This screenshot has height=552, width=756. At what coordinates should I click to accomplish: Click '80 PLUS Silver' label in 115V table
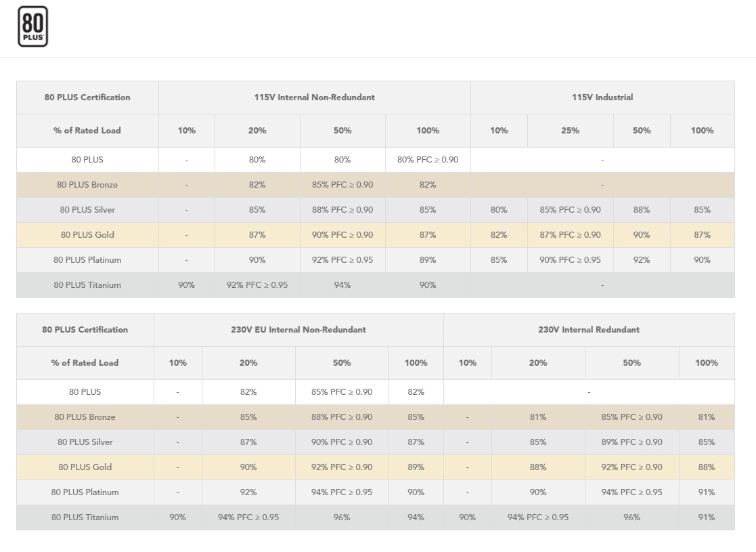[87, 210]
